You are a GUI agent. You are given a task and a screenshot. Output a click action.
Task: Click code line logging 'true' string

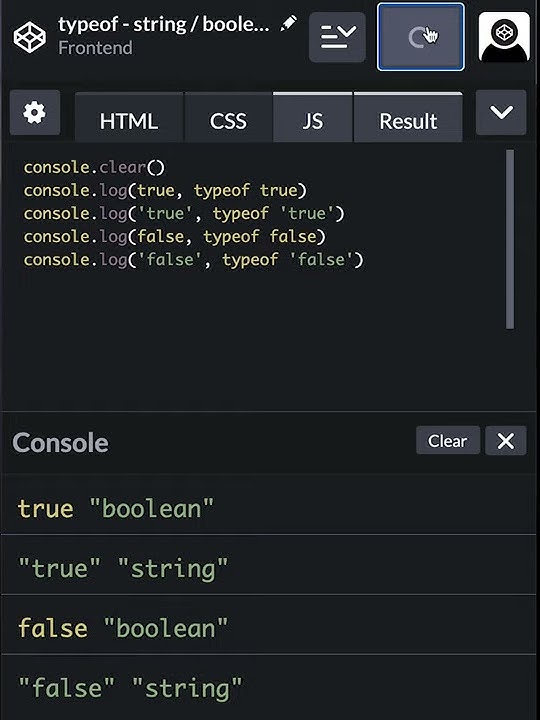pyautogui.click(x=184, y=214)
